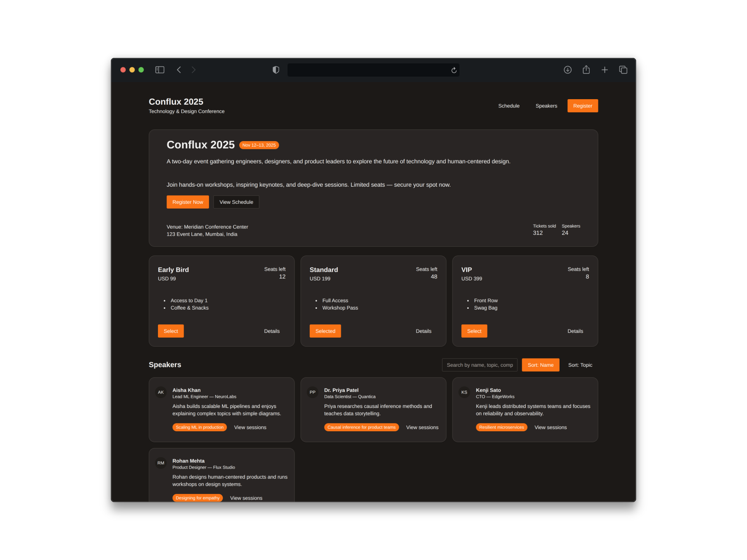
Task: Switch sorting to Sort: Topic
Action: click(580, 365)
